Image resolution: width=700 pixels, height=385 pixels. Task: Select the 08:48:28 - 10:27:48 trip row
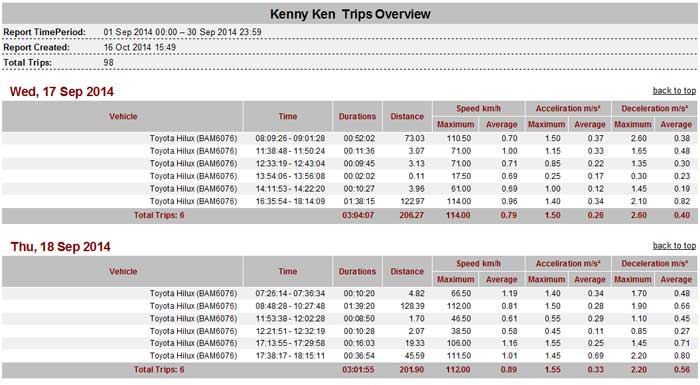coord(350,306)
